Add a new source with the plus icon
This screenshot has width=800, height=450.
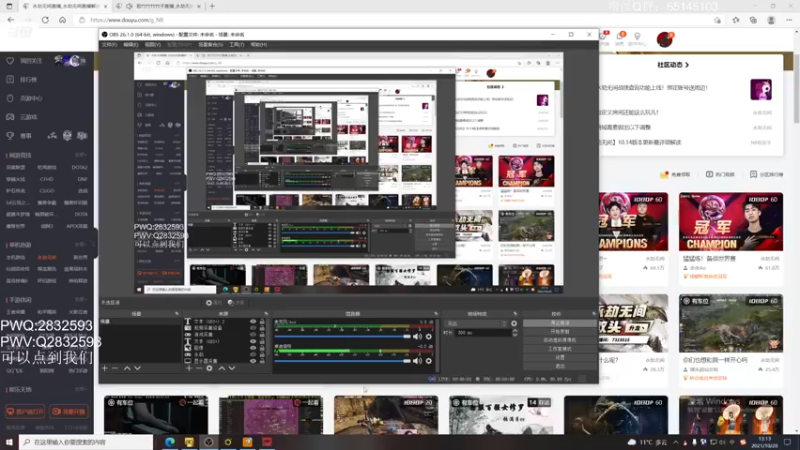(x=189, y=368)
